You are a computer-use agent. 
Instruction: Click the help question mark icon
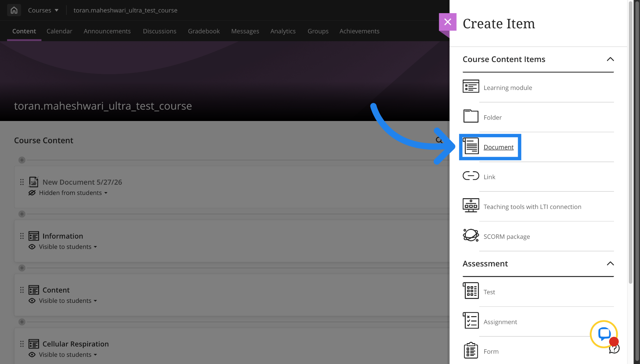614,349
